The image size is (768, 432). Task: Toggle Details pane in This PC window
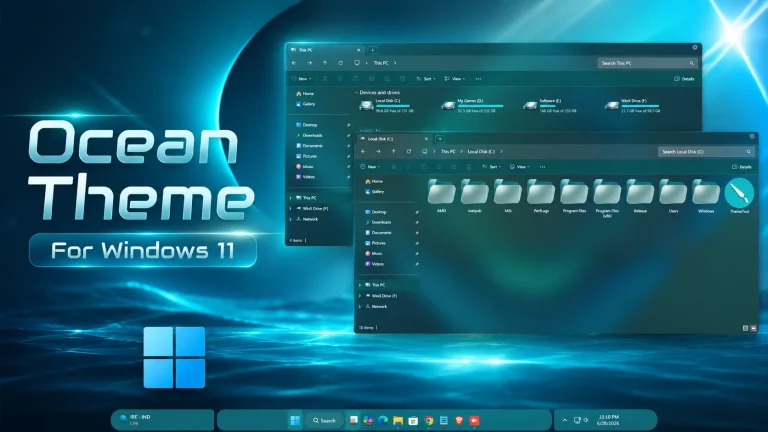pos(684,79)
